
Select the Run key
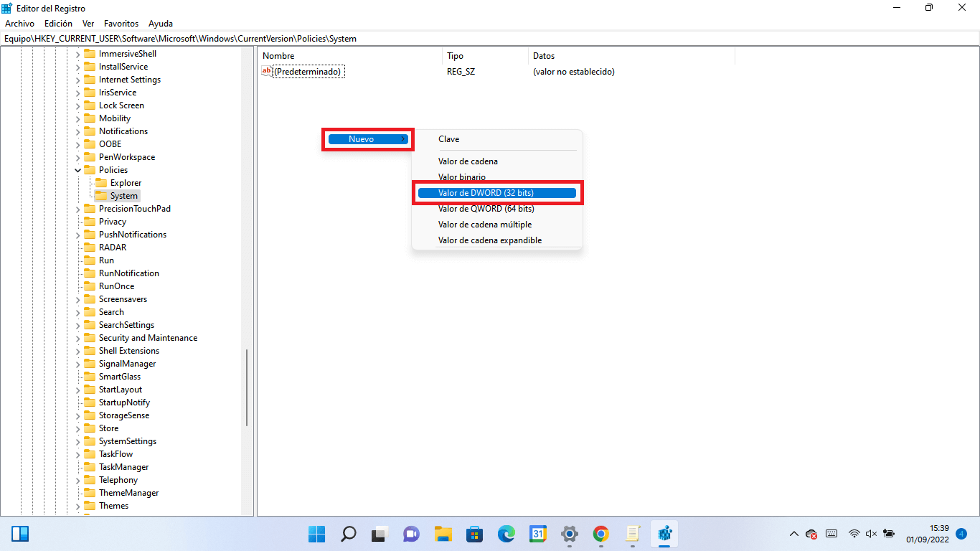tap(106, 260)
